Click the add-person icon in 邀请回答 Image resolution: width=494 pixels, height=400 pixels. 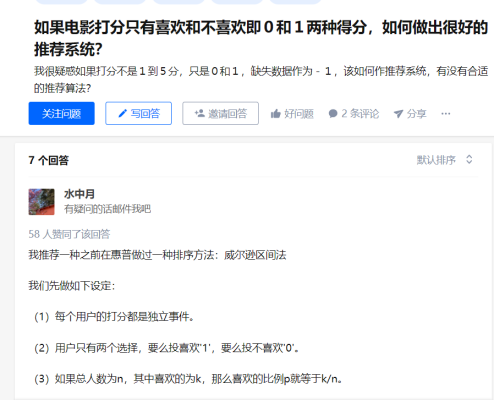[x=199, y=113]
